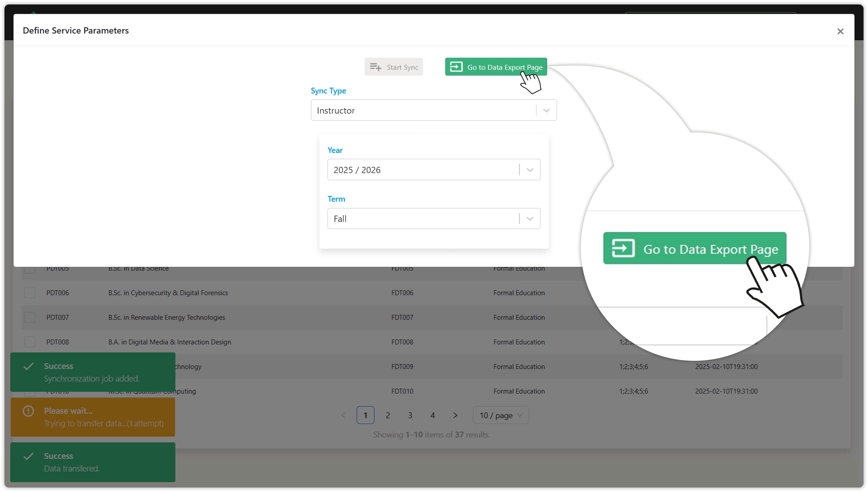Click the export arrow icon on green button
Image resolution: width=868 pixels, height=492 pixels.
click(456, 67)
